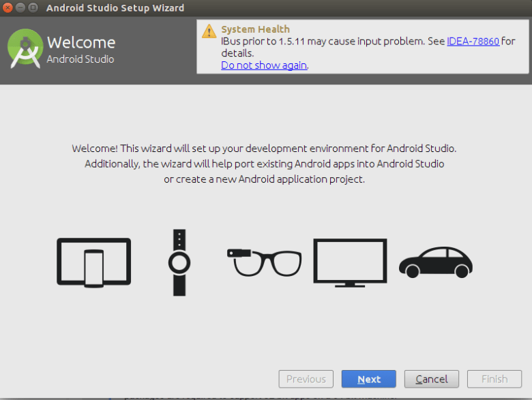Click the System Health warning triangle icon
This screenshot has width=532, height=400.
click(x=209, y=31)
